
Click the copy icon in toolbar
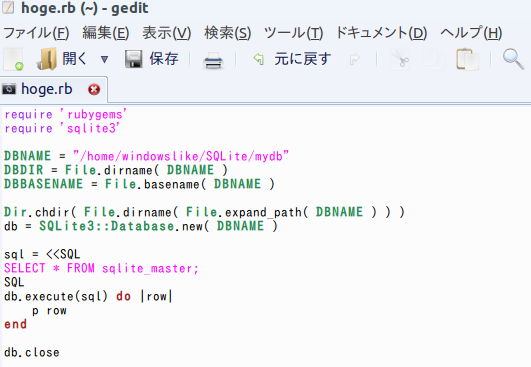pos(434,60)
